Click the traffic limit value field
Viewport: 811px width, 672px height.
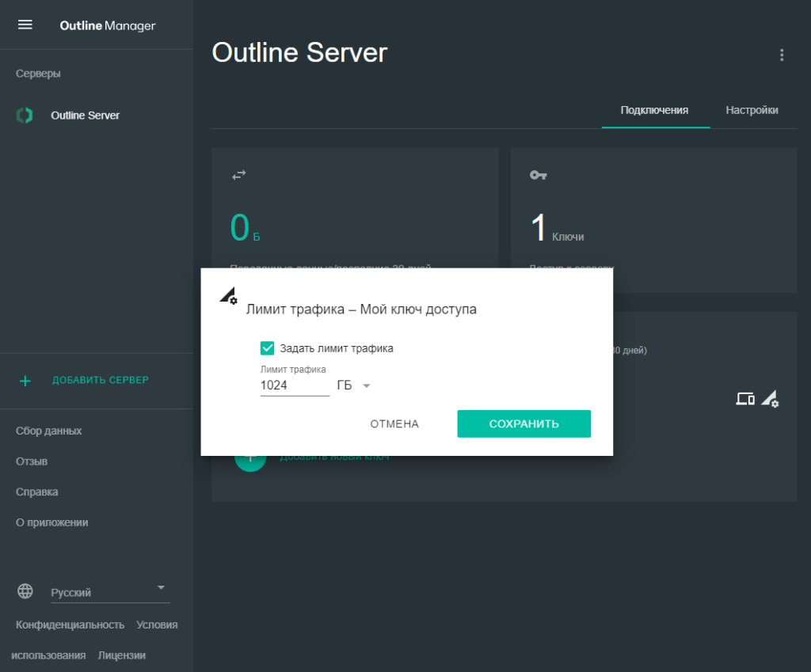[294, 385]
